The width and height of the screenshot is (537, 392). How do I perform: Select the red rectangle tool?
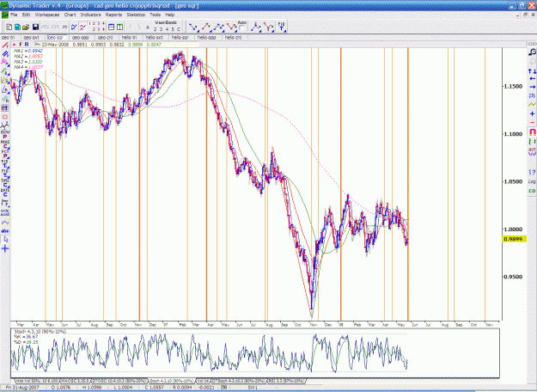pyautogui.click(x=5, y=117)
